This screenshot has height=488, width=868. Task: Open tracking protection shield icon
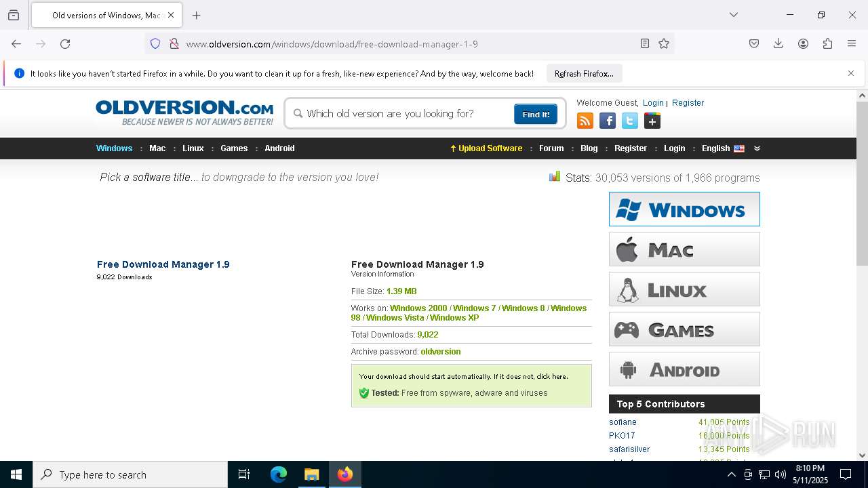pos(155,44)
